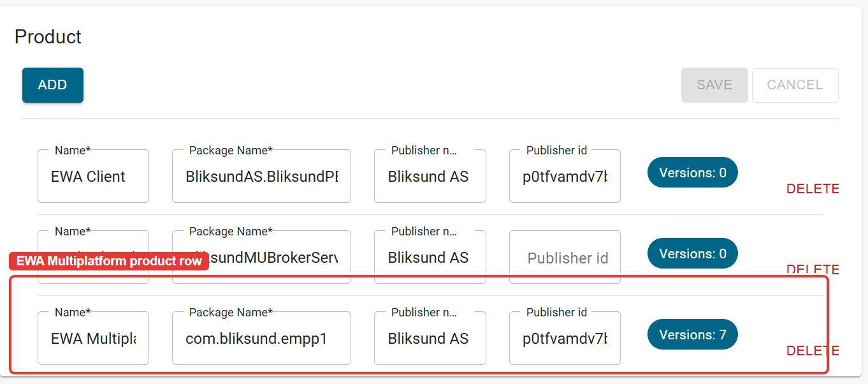Click the SAVE button
Viewport: 868px width, 384px height.
[x=714, y=85]
